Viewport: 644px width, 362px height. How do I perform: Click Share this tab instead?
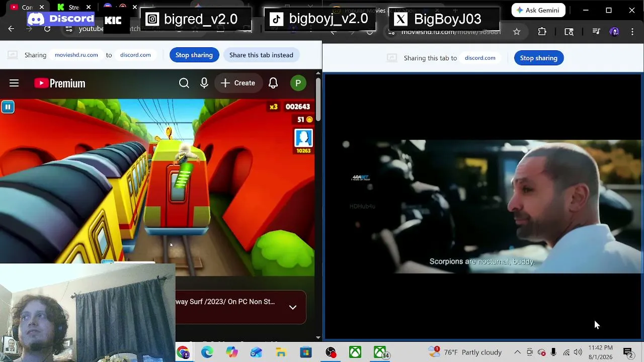261,55
